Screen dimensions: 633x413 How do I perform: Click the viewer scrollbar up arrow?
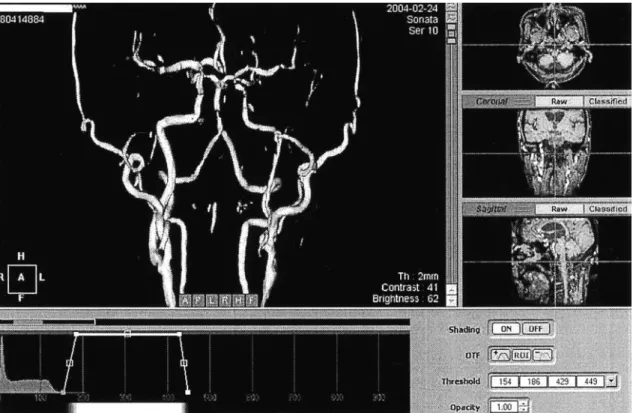[x=451, y=289]
